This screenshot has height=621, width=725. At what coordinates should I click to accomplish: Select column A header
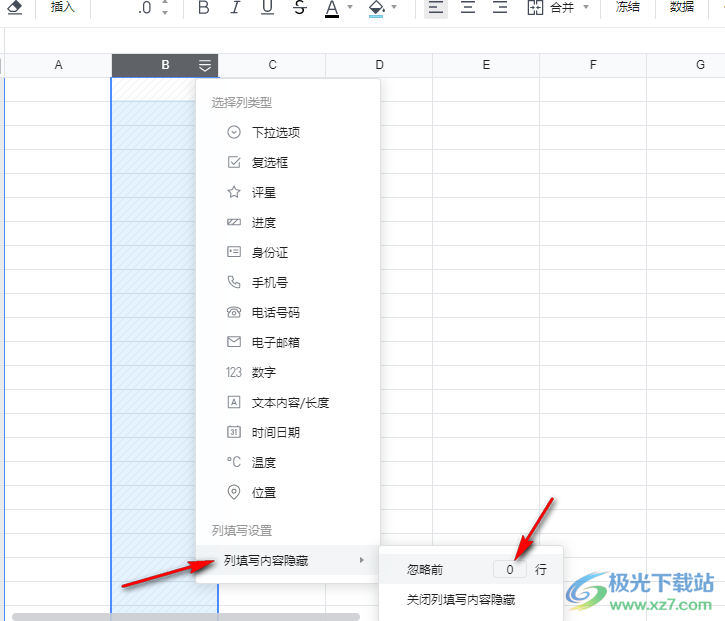[58, 65]
